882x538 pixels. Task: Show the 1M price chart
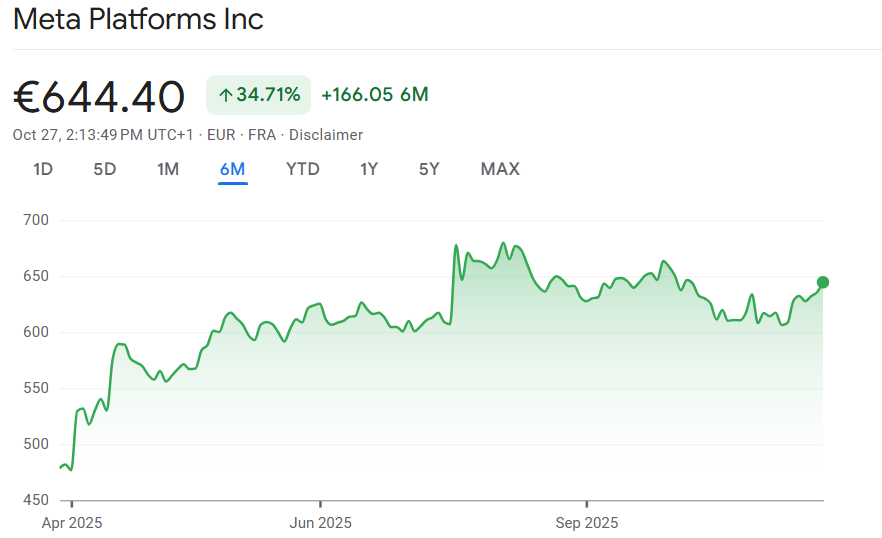coord(168,169)
